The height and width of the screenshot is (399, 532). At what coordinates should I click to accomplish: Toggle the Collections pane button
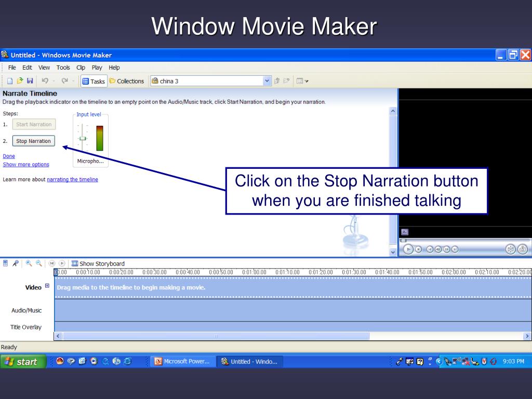(x=127, y=81)
